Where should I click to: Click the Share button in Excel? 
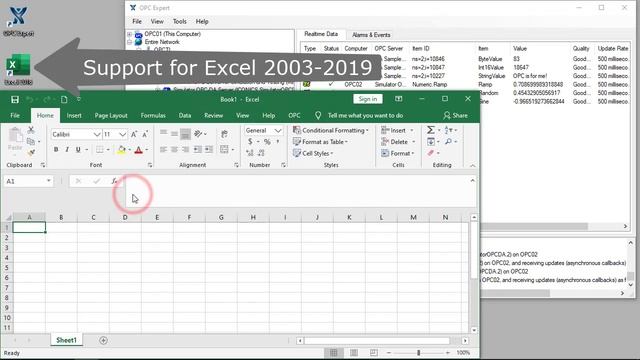click(456, 116)
